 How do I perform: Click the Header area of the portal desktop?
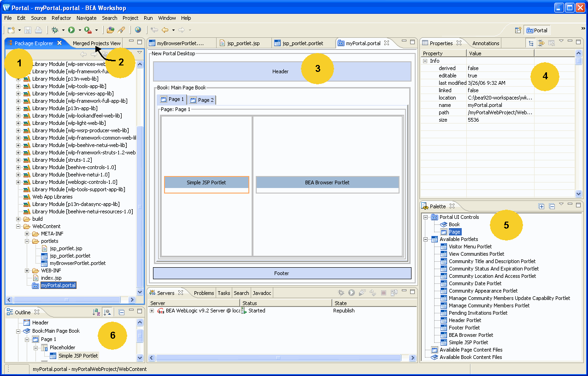pyautogui.click(x=282, y=71)
